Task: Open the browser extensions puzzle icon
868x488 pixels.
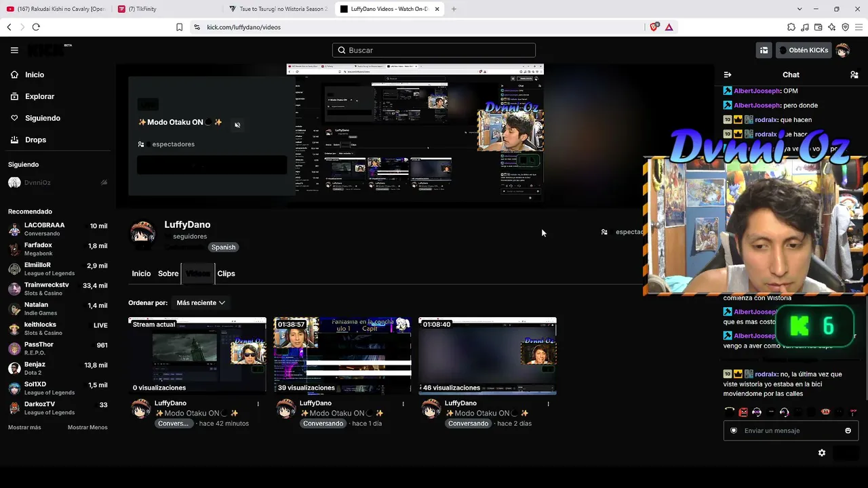Action: tap(791, 27)
